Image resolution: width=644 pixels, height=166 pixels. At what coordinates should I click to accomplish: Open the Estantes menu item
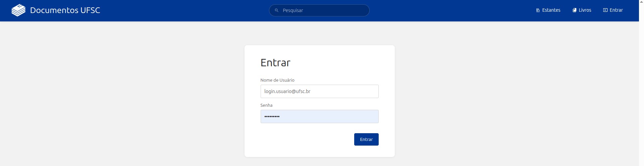tap(551, 10)
